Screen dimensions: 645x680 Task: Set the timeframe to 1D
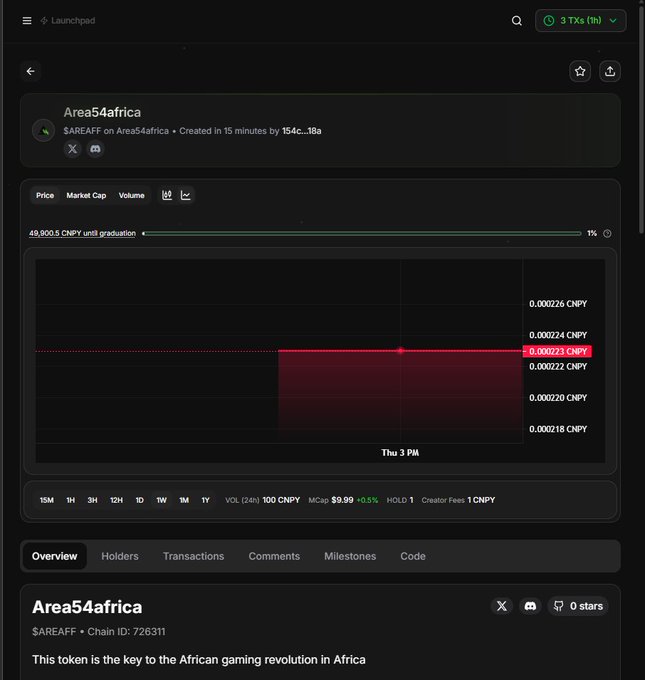coord(139,500)
